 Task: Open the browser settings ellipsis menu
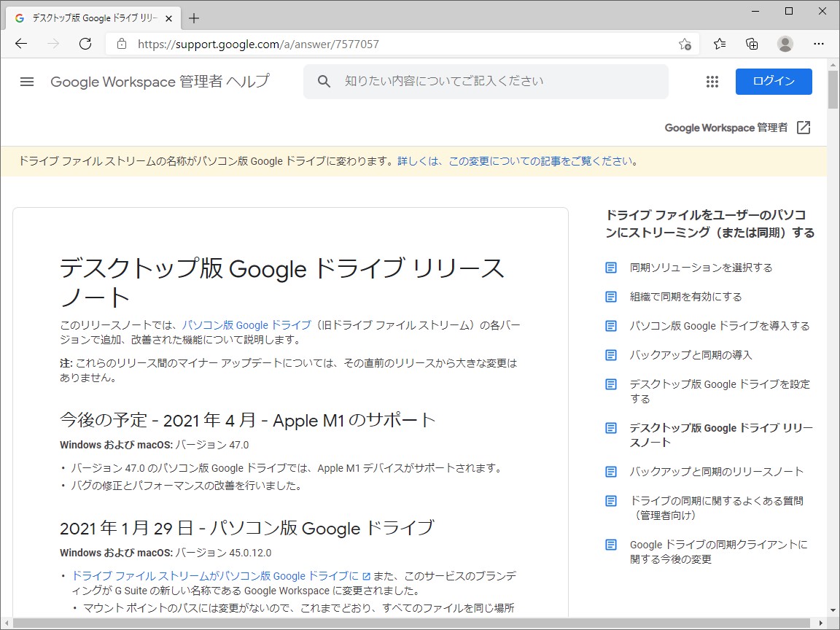pos(819,44)
